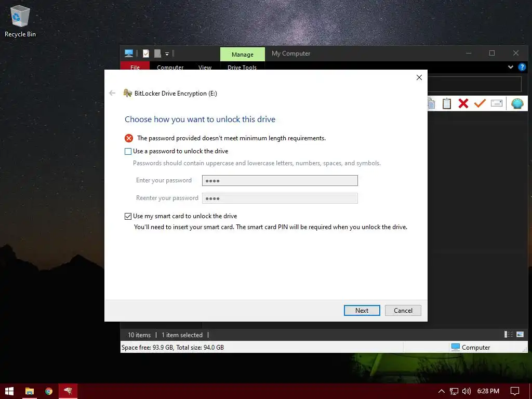This screenshot has width=532, height=399.
Task: Click the Paste clipboard icon in the toolbar
Action: click(446, 103)
